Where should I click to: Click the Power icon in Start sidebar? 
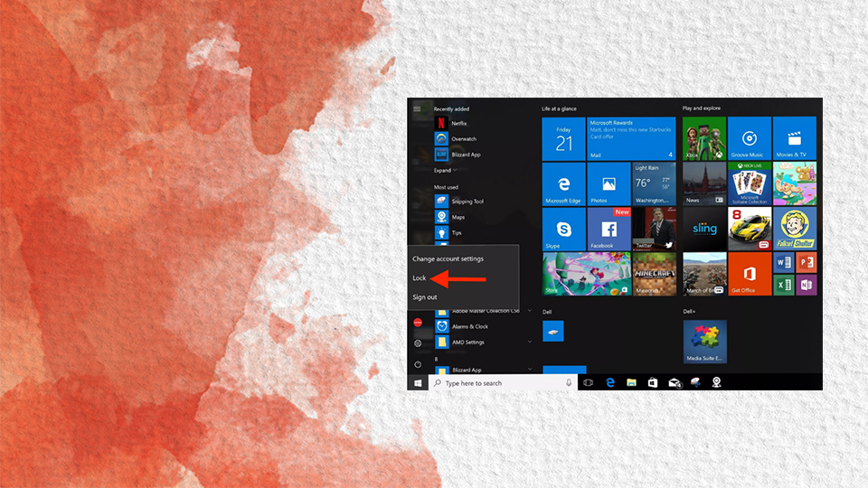pyautogui.click(x=418, y=364)
